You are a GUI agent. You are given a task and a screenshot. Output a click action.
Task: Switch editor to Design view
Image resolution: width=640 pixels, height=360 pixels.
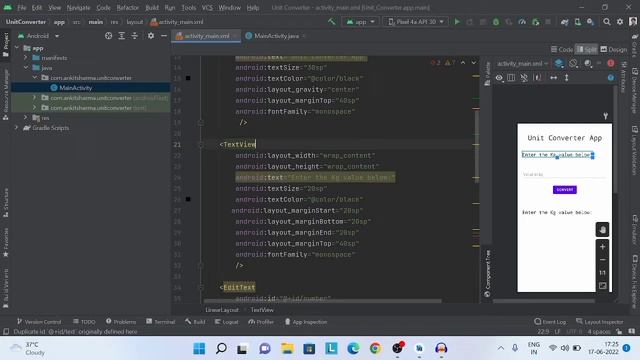pos(613,49)
